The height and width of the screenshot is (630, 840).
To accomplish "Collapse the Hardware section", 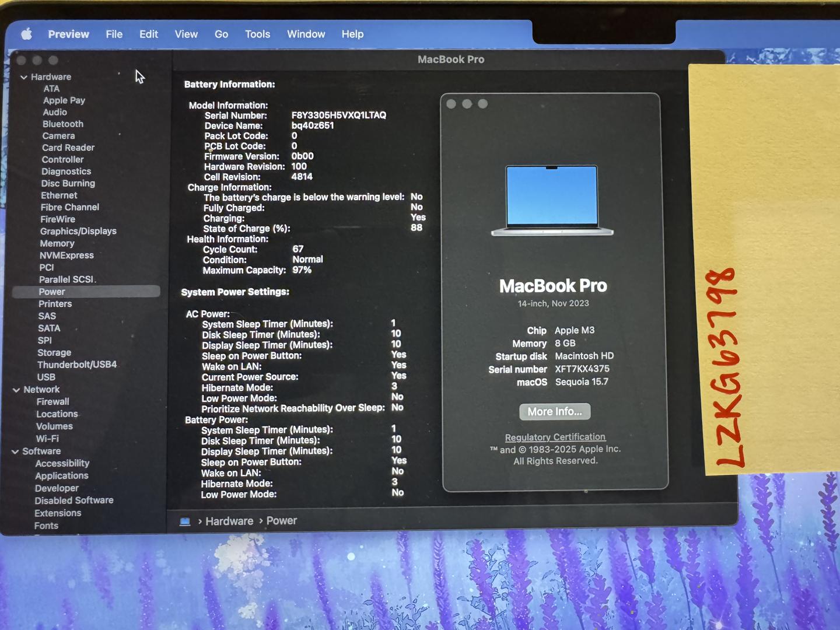I will click(x=24, y=77).
